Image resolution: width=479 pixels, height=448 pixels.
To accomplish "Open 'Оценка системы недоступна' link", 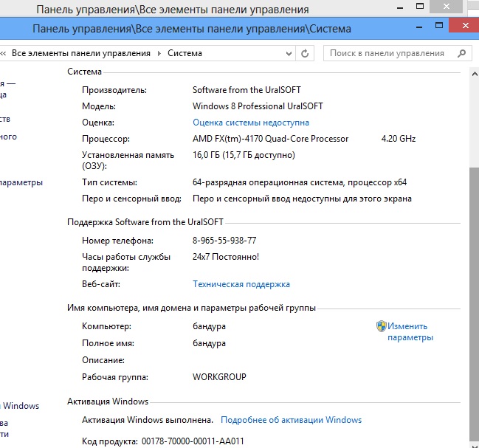I will point(250,123).
